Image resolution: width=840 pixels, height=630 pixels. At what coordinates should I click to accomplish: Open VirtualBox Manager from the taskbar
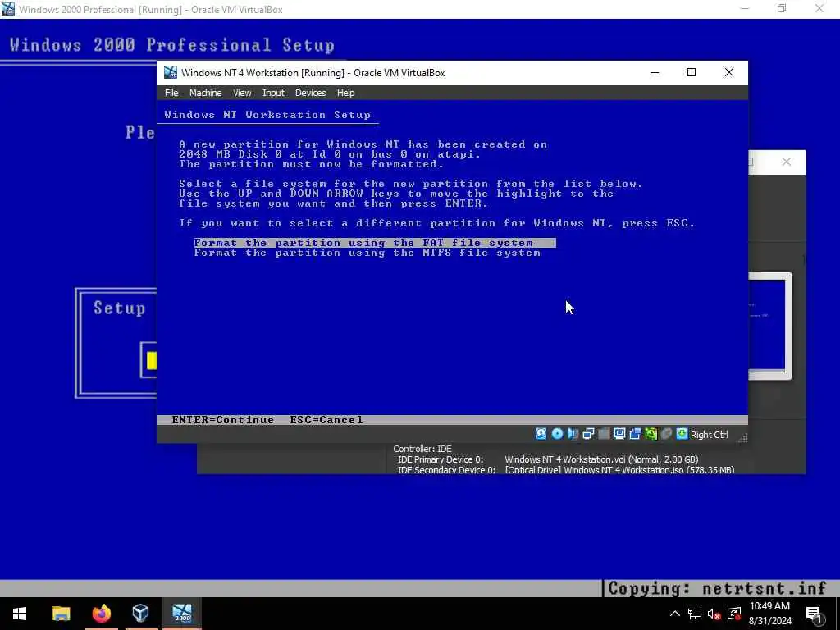(x=141, y=614)
